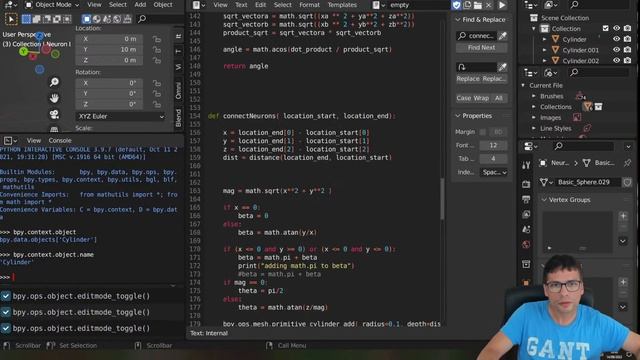Hide Cylinder in viewport via eye
This screenshot has width=640, height=360.
click(616, 39)
